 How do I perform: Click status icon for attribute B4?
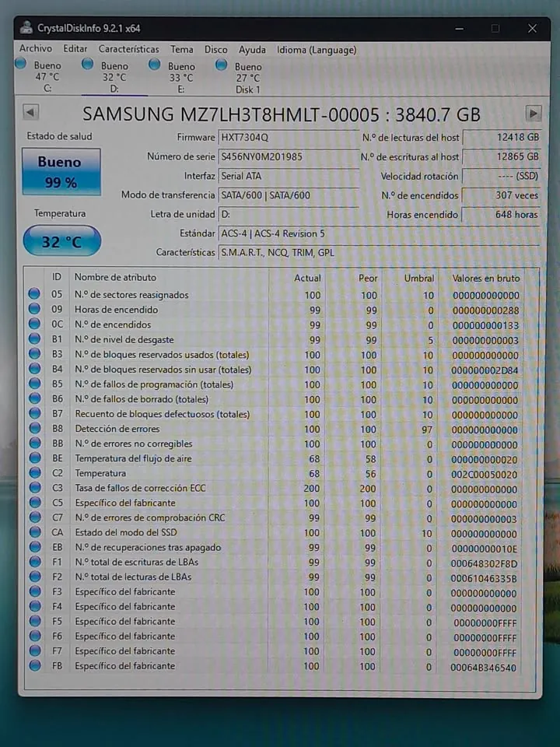pos(34,368)
